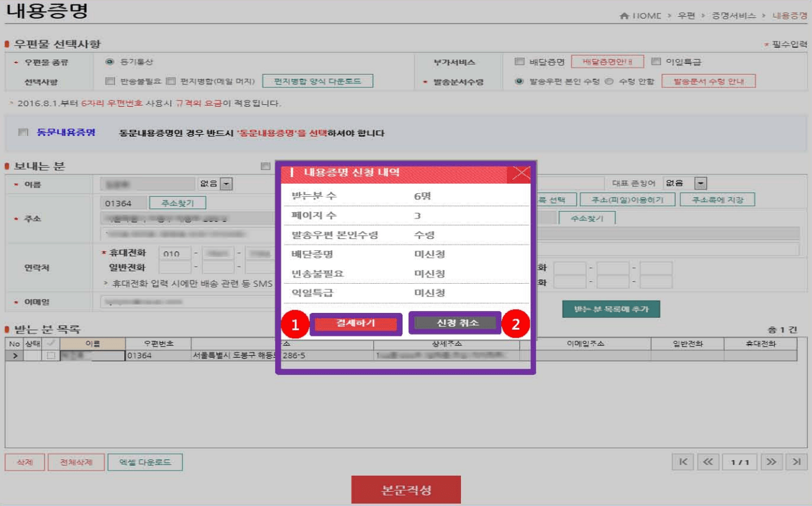This screenshot has width=812, height=506.
Task: Check the 반송불필요 checkbox
Action: (110, 81)
